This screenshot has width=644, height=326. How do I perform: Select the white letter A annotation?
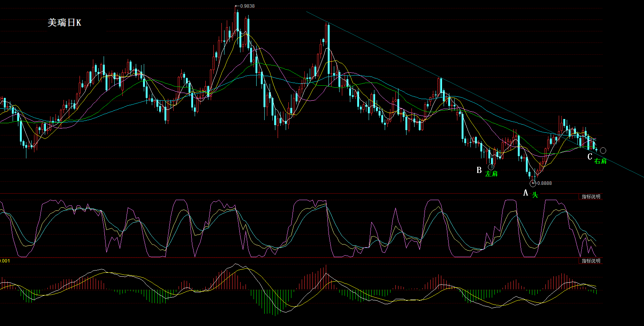[526, 193]
